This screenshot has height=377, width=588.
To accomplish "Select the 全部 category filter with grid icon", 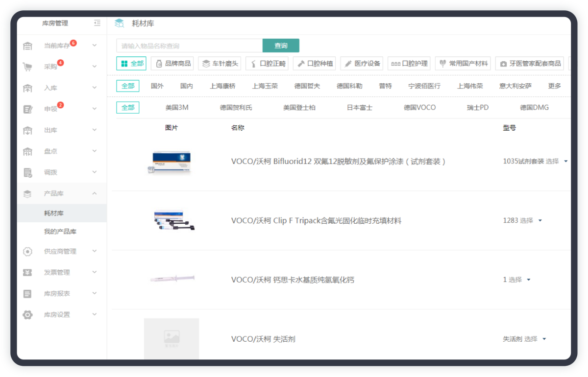I will 131,64.
